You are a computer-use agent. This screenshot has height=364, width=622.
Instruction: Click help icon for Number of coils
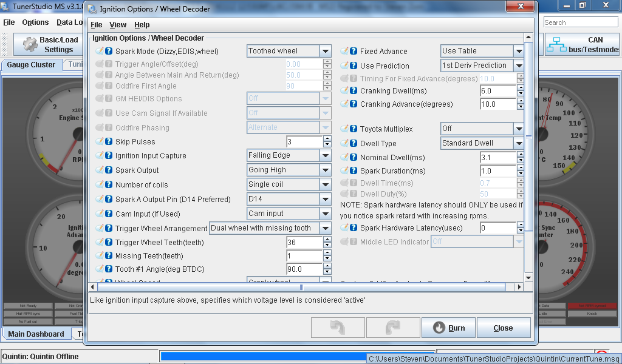(x=109, y=184)
